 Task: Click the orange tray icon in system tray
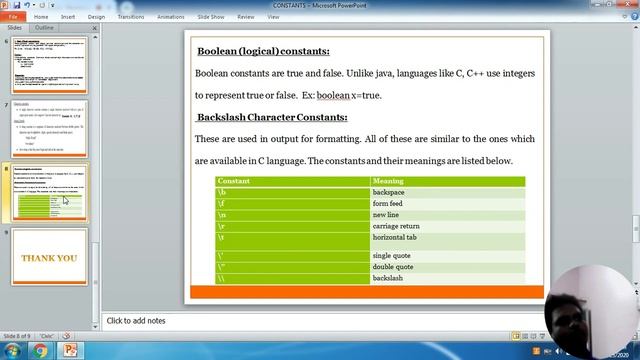tap(536, 351)
